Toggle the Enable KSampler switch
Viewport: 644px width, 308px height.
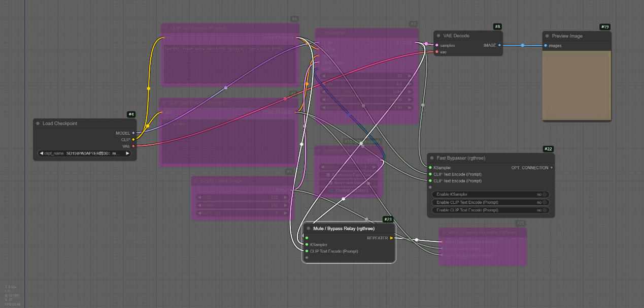tap(545, 194)
